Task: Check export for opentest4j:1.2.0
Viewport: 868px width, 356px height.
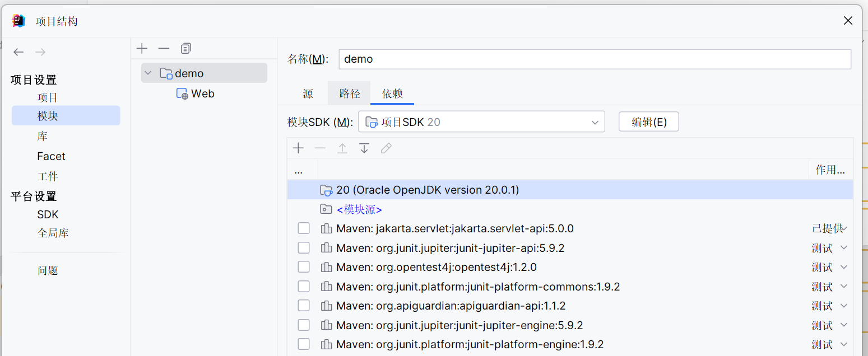Action: [x=304, y=267]
